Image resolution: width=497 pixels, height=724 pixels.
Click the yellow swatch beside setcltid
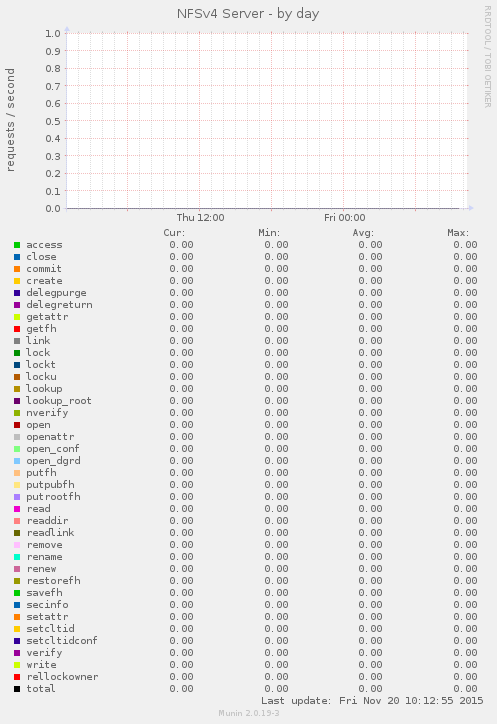17,629
